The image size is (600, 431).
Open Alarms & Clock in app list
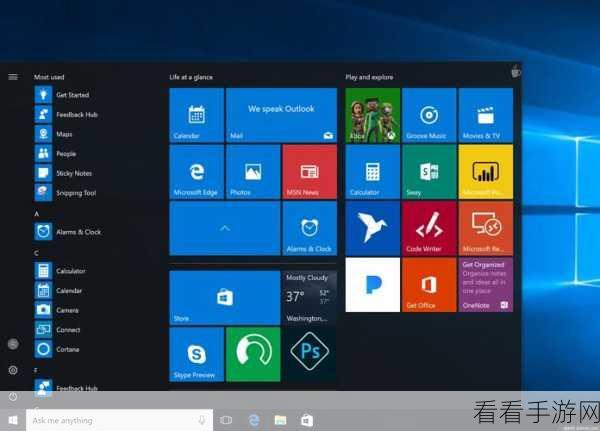pyautogui.click(x=68, y=232)
